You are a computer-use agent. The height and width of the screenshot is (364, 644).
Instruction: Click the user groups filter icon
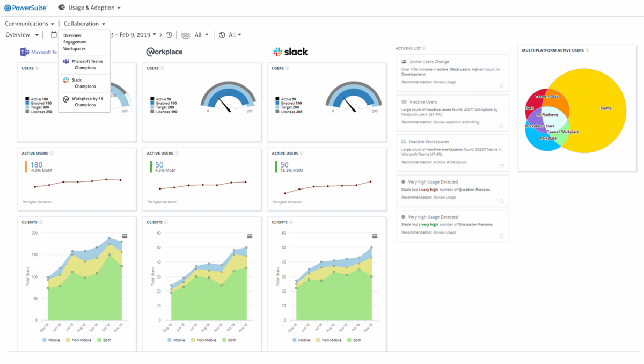pos(186,35)
